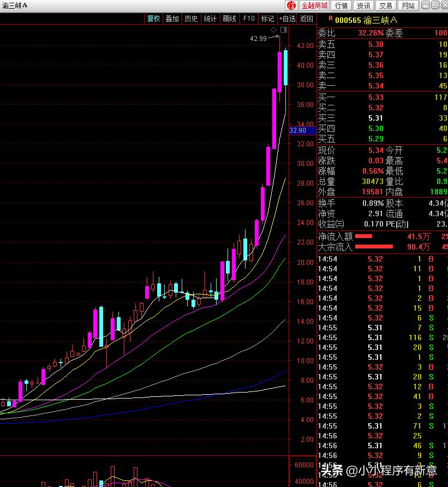Open the 统计 statistics tool
The width and height of the screenshot is (448, 487).
(x=210, y=19)
